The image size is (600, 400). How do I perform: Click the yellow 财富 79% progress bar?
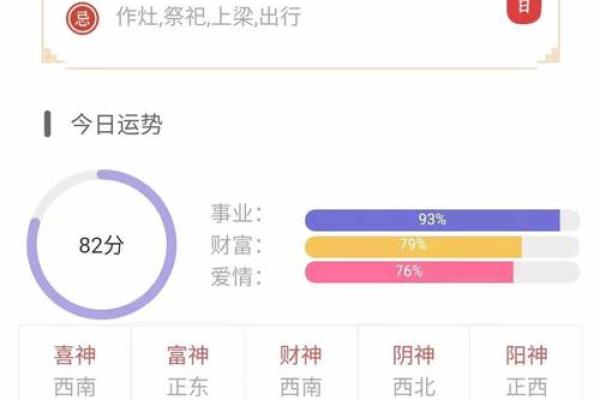[413, 246]
